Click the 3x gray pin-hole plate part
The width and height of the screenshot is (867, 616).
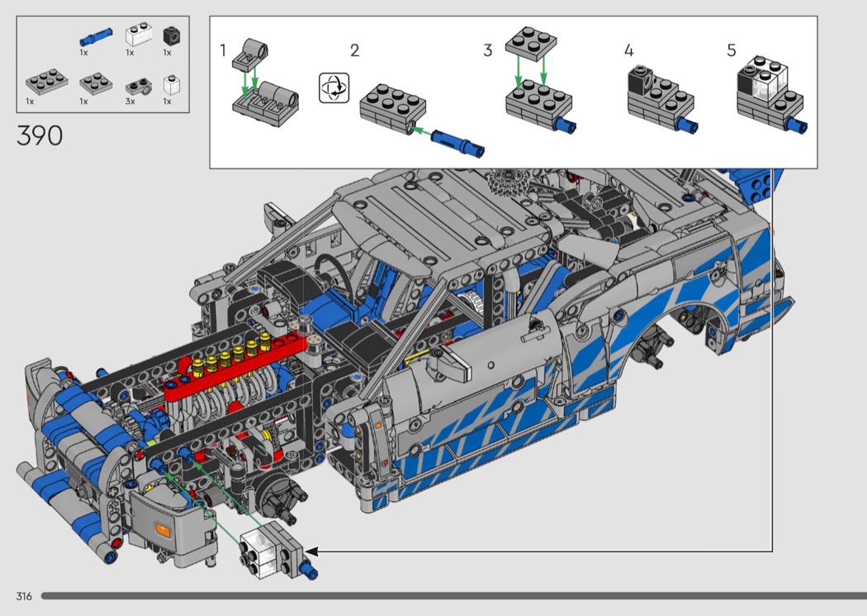tap(135, 86)
